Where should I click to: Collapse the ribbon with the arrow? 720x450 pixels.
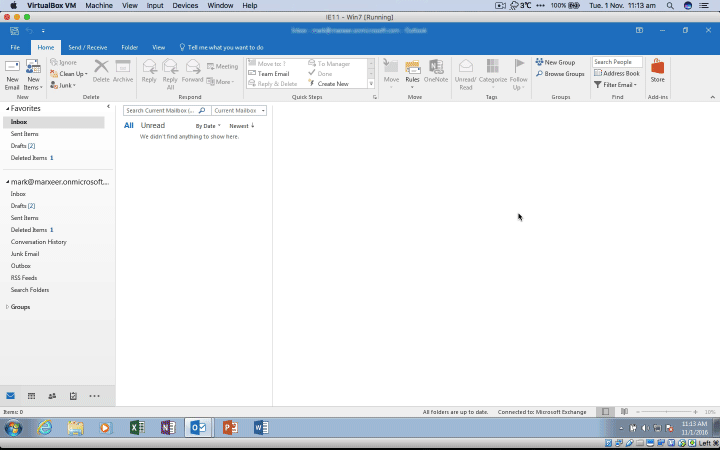click(712, 97)
